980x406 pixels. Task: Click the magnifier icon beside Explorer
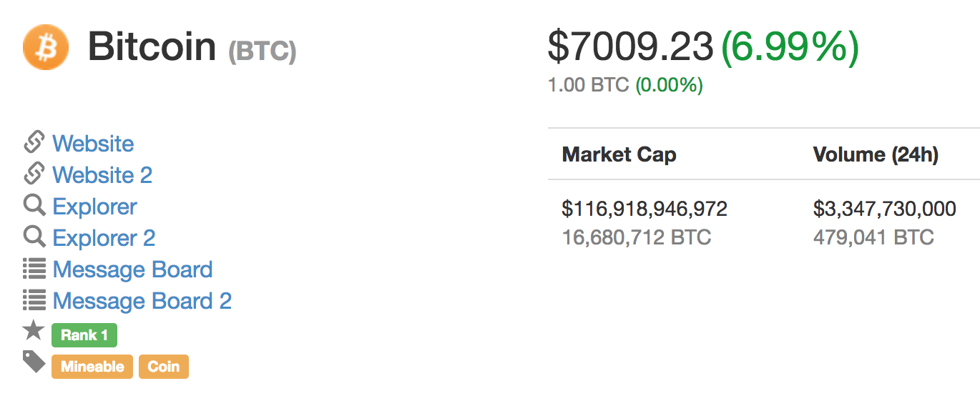[34, 206]
